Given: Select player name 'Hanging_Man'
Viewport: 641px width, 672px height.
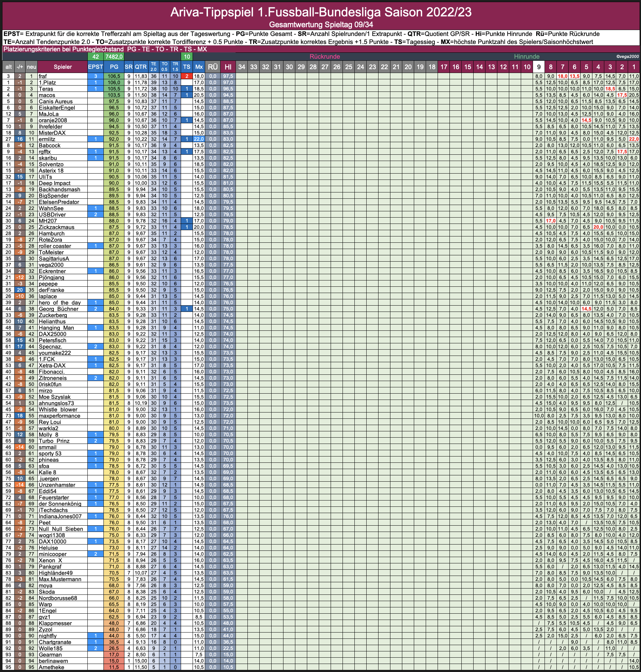Looking at the screenshot, I should [x=56, y=328].
